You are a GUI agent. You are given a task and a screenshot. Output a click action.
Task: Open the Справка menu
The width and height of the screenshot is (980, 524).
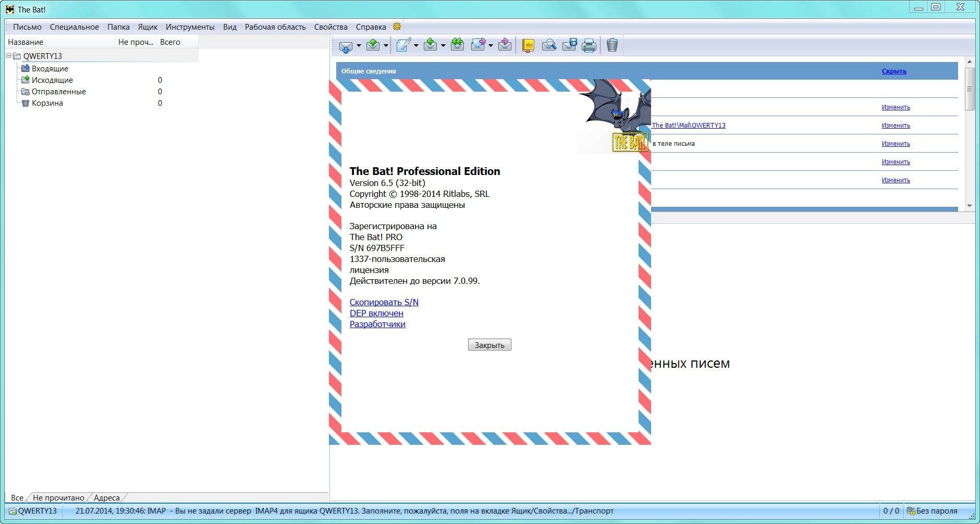(371, 27)
